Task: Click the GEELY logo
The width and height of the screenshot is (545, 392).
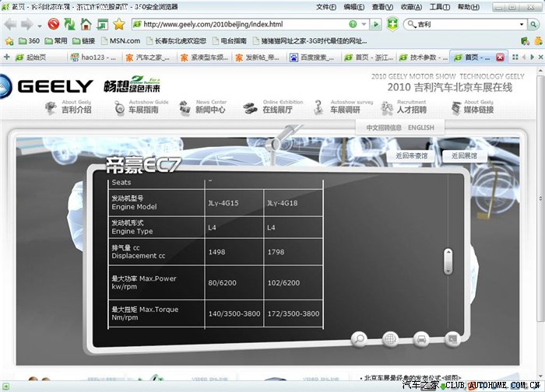Action: [x=47, y=85]
